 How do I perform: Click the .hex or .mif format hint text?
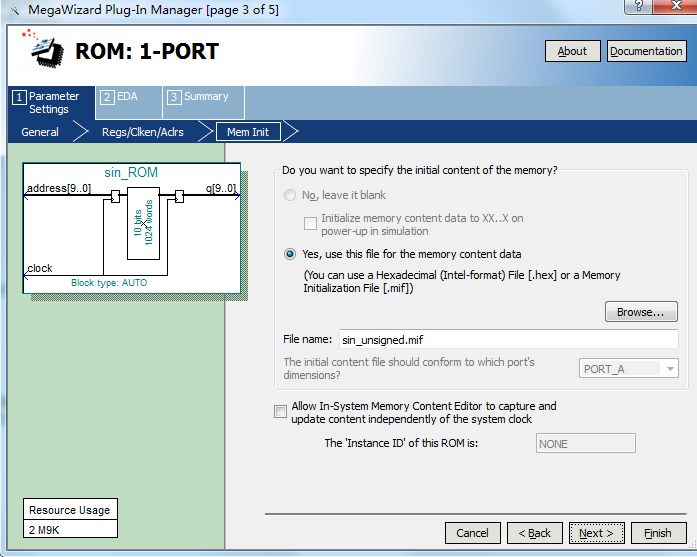pos(462,281)
